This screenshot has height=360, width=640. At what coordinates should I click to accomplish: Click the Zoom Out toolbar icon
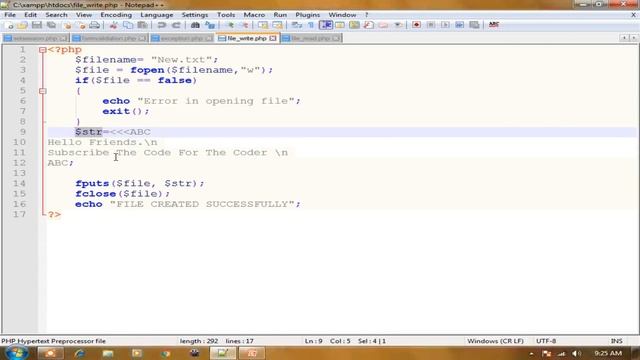pos(244,25)
